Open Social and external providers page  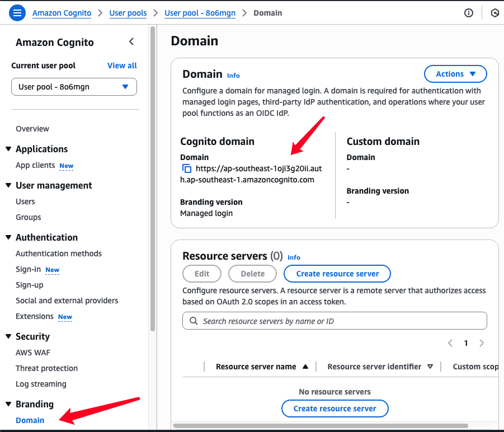click(x=67, y=300)
